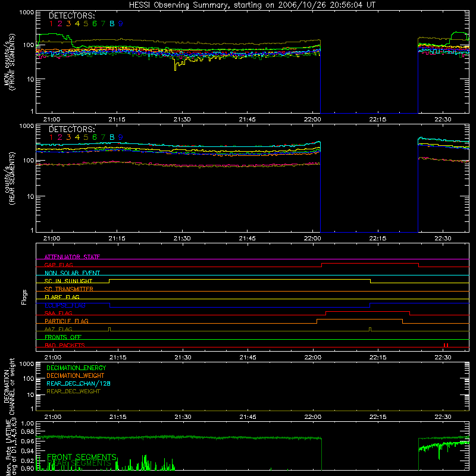Click the 10 tick on rear segments y-axis

coord(31,196)
